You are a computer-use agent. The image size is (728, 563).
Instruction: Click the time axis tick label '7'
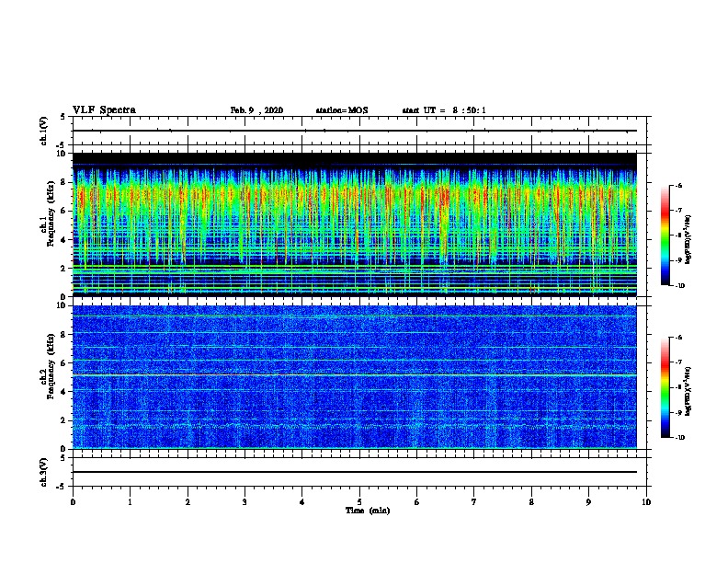click(474, 501)
